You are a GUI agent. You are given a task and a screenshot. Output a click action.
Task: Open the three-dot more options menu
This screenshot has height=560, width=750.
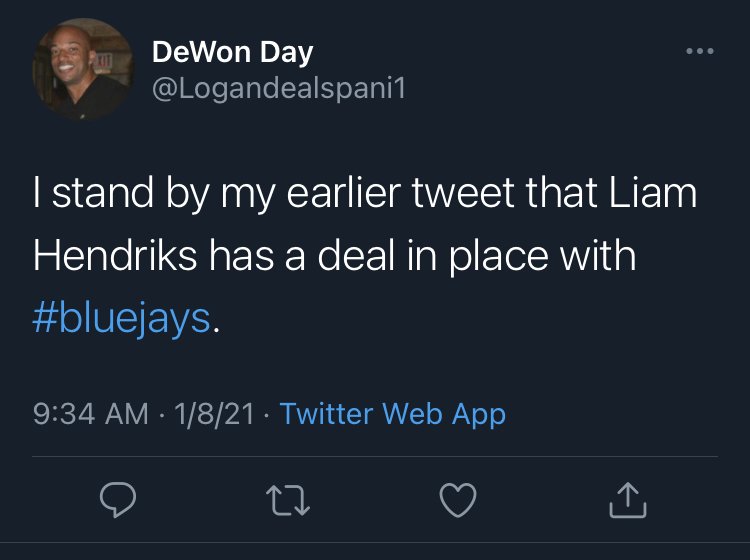click(698, 50)
